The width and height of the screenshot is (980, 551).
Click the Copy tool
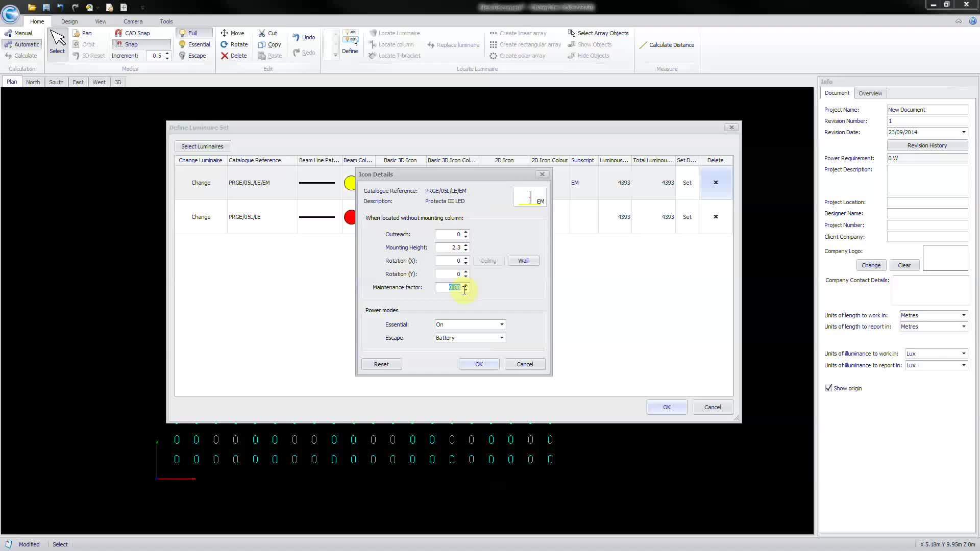click(x=269, y=44)
